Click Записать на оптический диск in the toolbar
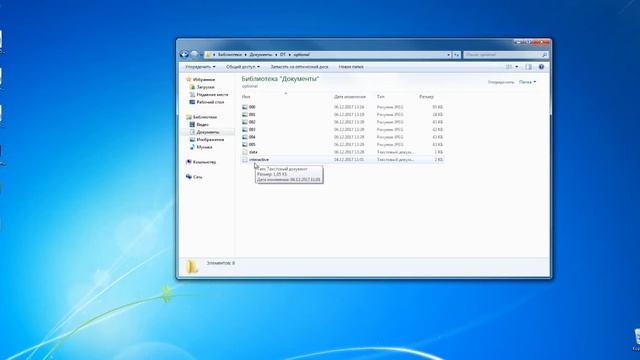The image size is (640, 360). pyautogui.click(x=299, y=67)
